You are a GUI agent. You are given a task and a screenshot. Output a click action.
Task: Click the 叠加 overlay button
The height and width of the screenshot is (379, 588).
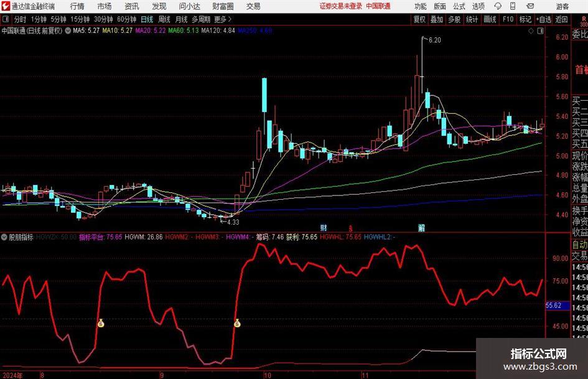click(x=437, y=19)
